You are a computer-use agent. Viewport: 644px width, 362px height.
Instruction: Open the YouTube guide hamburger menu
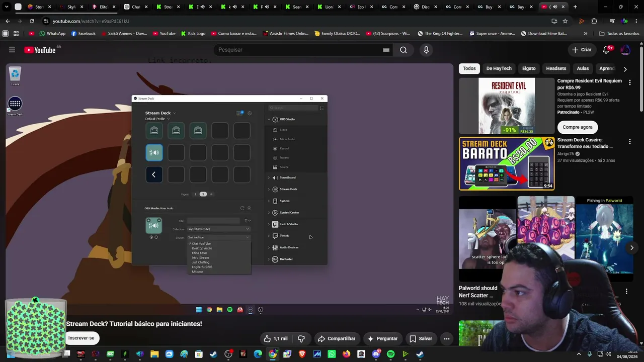[x=12, y=50]
